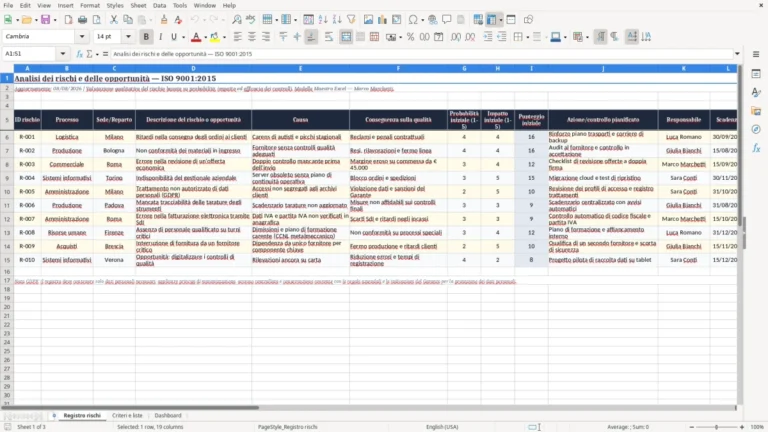The width and height of the screenshot is (768, 432).
Task: Activate Clone Formatting paintbrush
Action: click(x=164, y=20)
